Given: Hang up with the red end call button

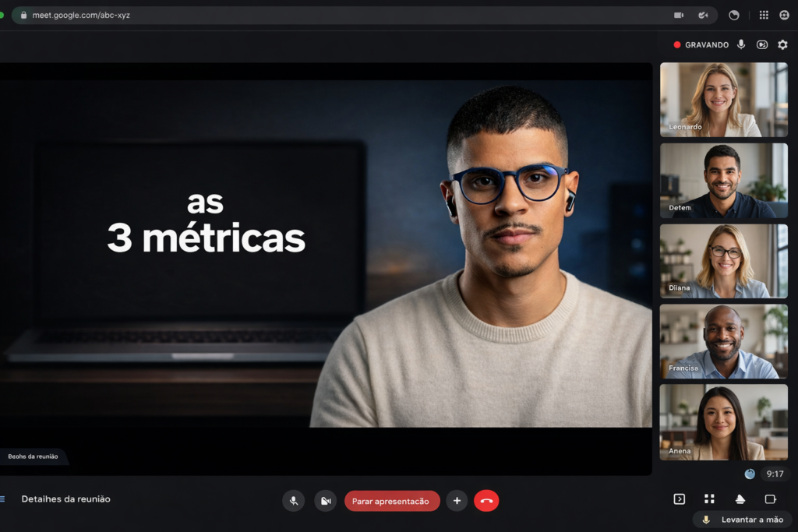Looking at the screenshot, I should [x=486, y=501].
